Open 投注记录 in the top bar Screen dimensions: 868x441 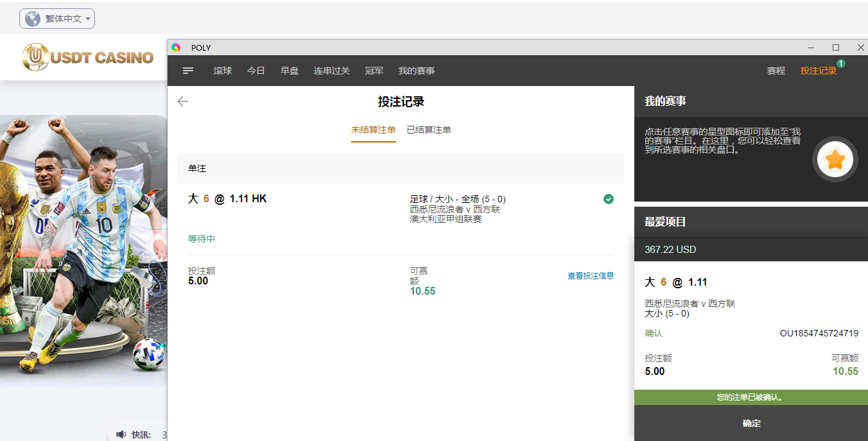(819, 71)
